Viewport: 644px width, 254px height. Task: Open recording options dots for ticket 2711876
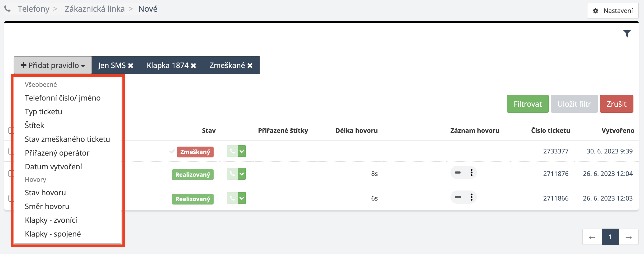pyautogui.click(x=471, y=173)
